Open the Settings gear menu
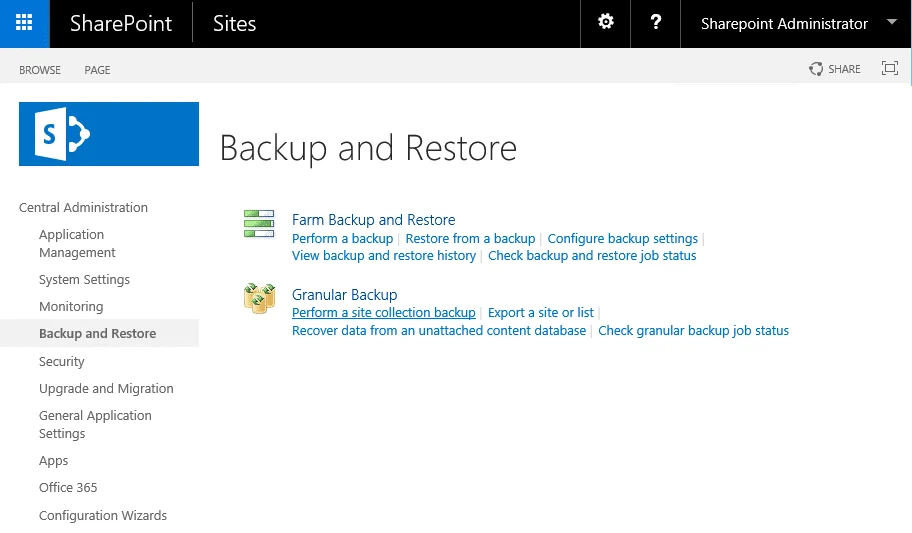 pyautogui.click(x=605, y=22)
